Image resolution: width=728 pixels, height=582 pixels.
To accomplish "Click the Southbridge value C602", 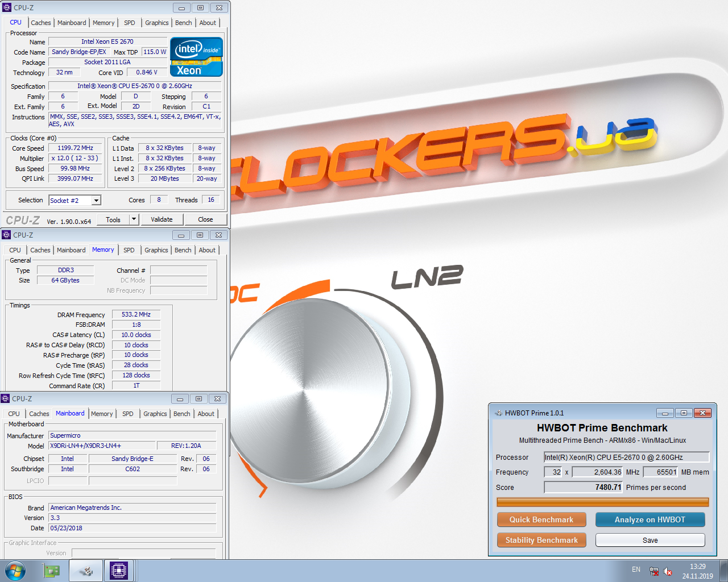I will coord(133,469).
